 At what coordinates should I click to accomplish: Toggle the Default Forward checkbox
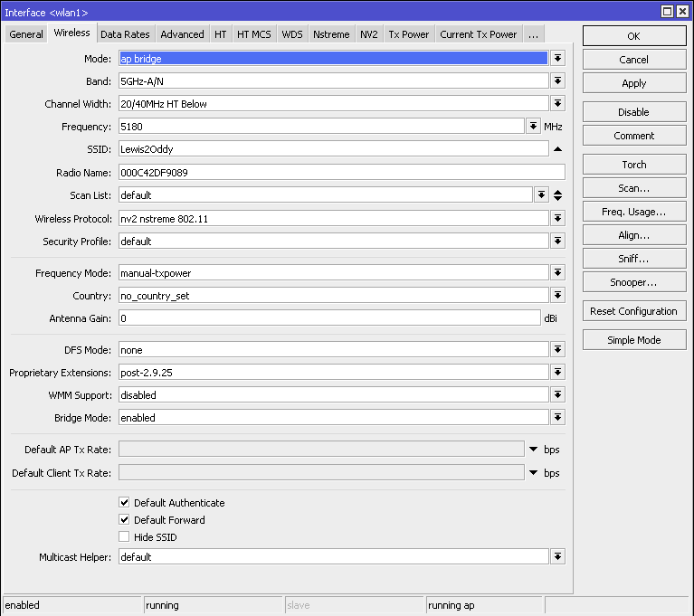(124, 519)
